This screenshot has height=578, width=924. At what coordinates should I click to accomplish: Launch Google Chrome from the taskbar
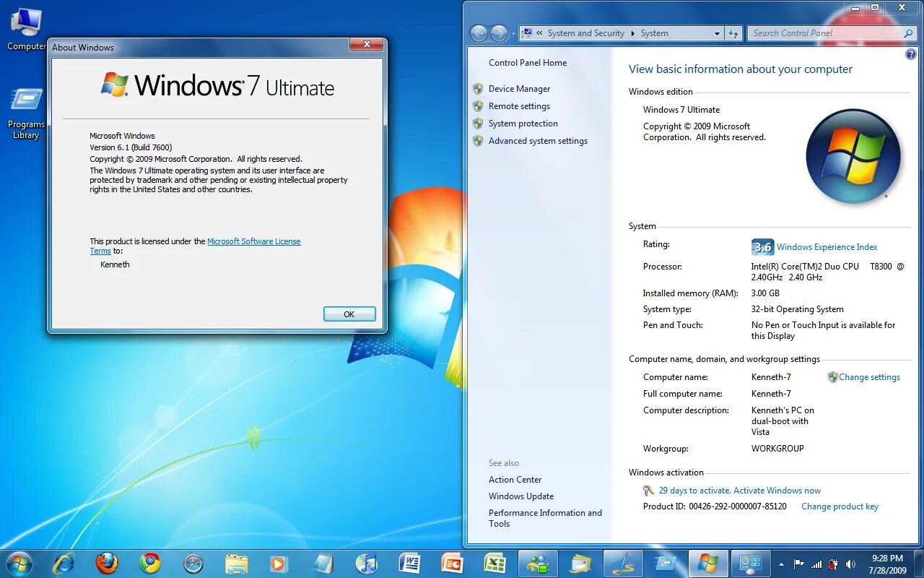(x=150, y=563)
